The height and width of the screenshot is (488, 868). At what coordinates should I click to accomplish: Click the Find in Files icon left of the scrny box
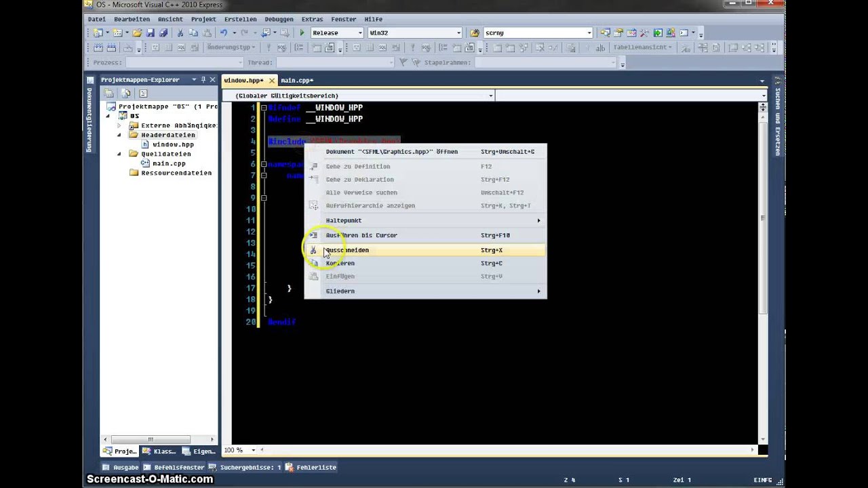[475, 33]
